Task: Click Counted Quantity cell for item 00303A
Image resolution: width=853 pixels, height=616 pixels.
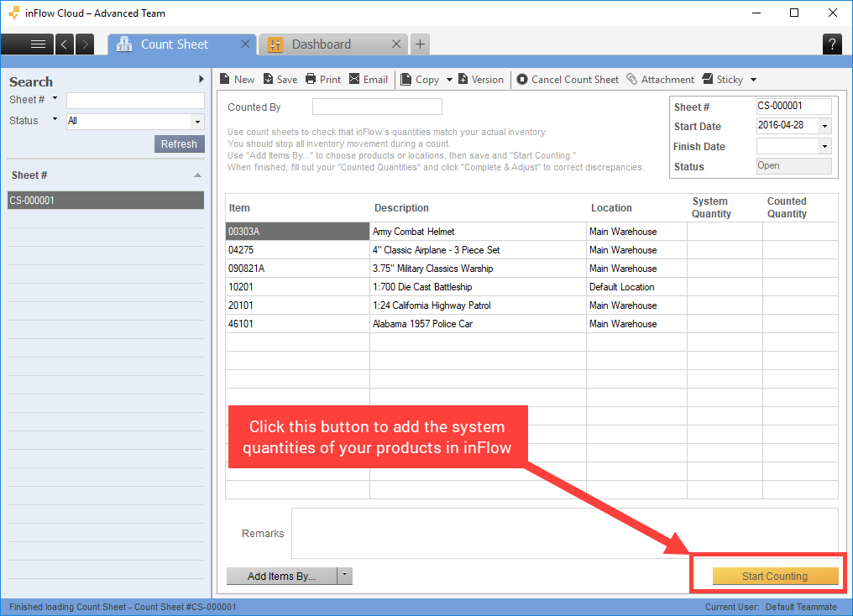Action: [x=800, y=232]
